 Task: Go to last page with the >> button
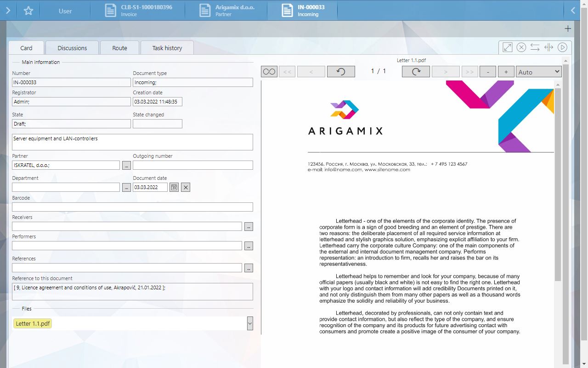click(x=469, y=71)
